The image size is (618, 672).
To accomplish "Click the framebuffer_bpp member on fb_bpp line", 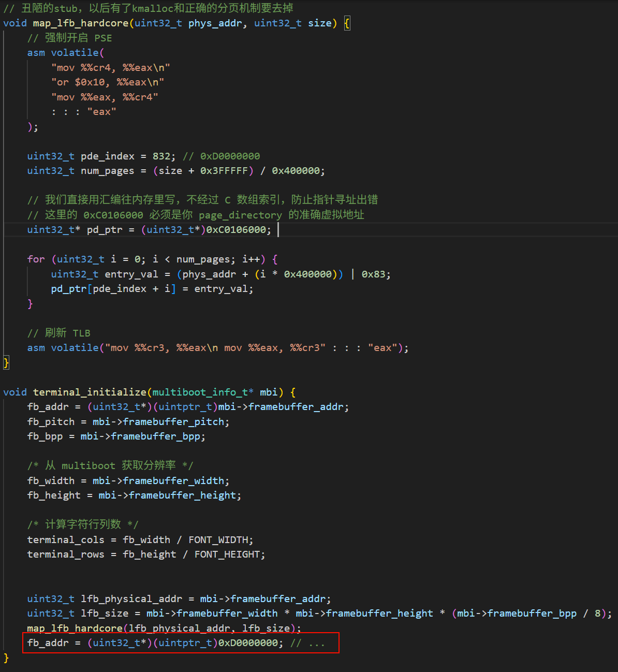I will [x=155, y=436].
